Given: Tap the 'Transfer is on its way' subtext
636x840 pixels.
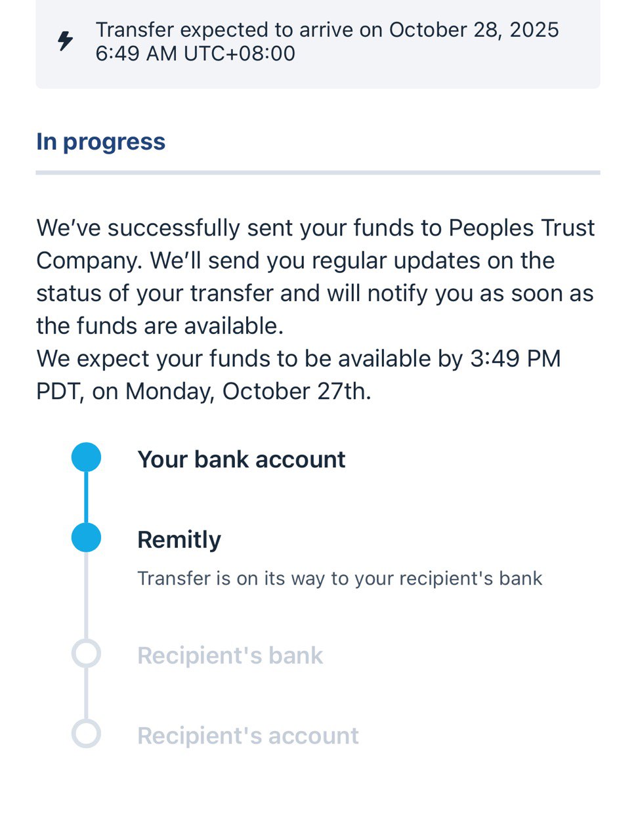Looking at the screenshot, I should (x=339, y=578).
